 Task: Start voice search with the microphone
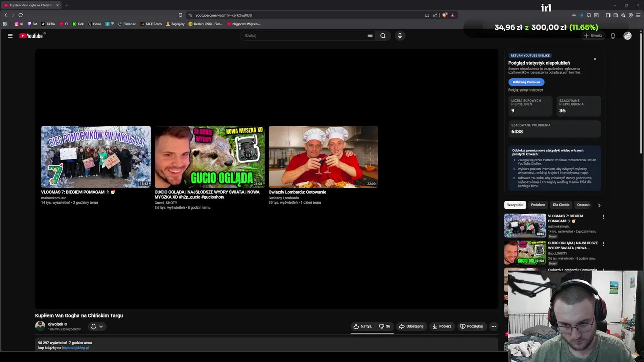(x=400, y=36)
